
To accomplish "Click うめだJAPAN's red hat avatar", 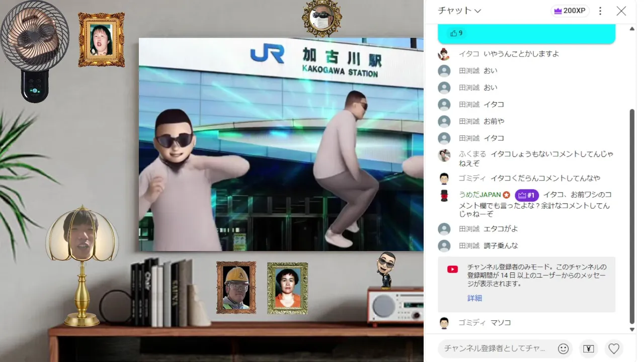I will tap(444, 196).
